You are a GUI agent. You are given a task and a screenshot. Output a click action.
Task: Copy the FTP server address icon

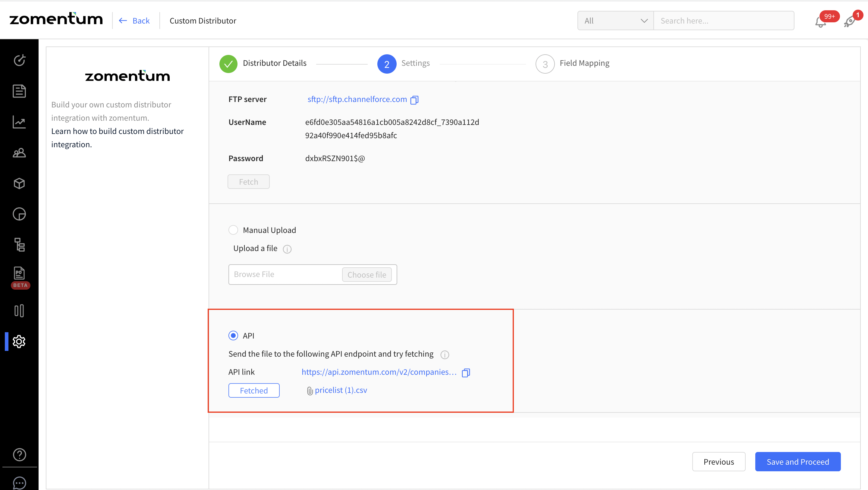(414, 100)
